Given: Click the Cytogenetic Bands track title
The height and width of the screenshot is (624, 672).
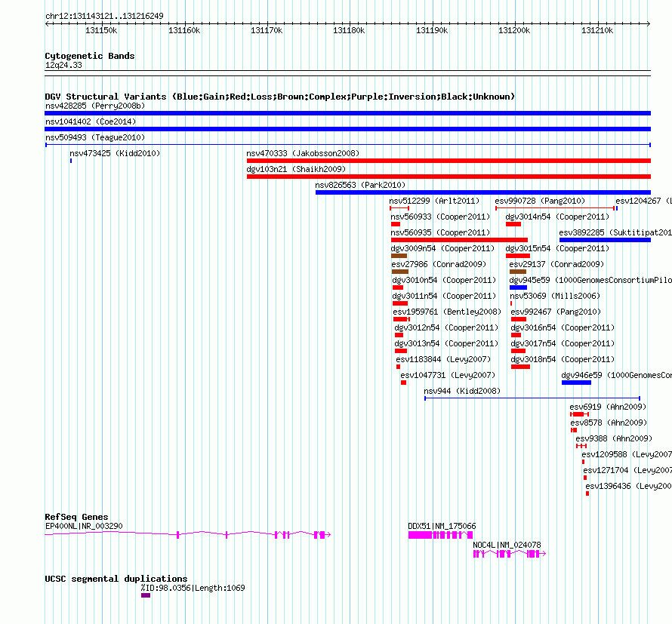Looking at the screenshot, I should (x=90, y=56).
